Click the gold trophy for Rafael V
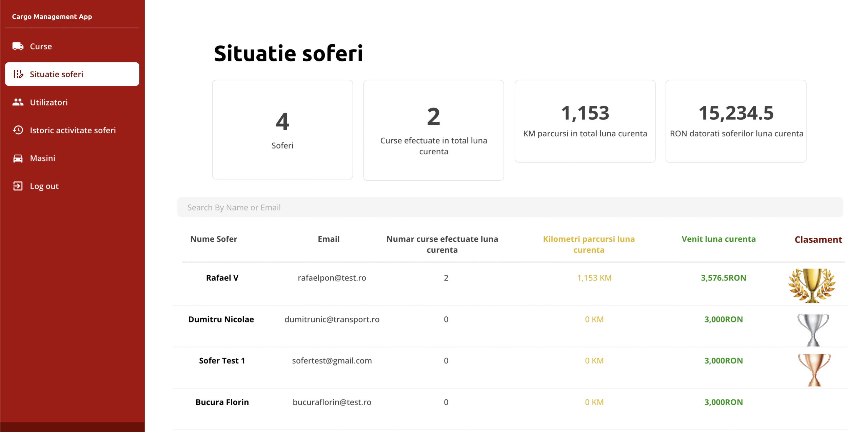This screenshot has height=432, width=868. click(x=812, y=285)
